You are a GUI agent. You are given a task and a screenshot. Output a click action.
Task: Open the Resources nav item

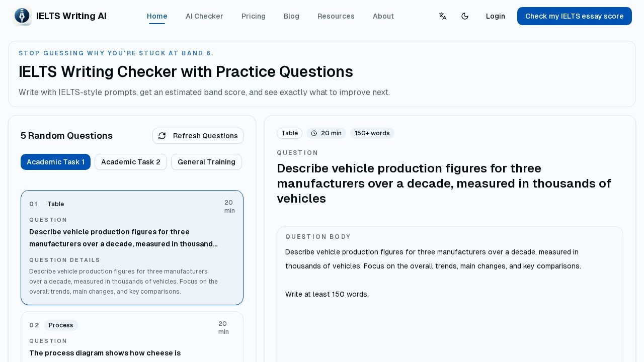[336, 16]
